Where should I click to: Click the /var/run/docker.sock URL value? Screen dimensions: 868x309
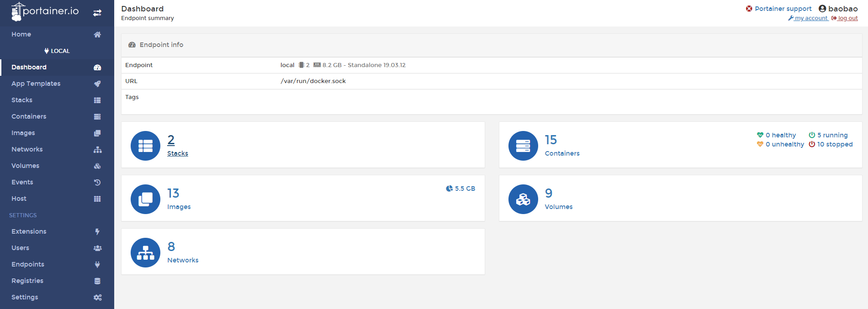(x=313, y=81)
